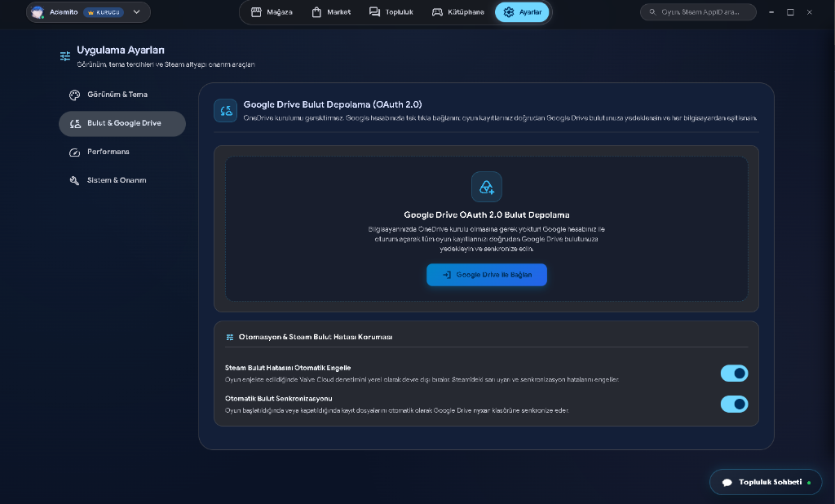The width and height of the screenshot is (835, 504).
Task: Click Google Drive OAuth 2.0 Bulut Depolama heading
Action: [x=486, y=214]
